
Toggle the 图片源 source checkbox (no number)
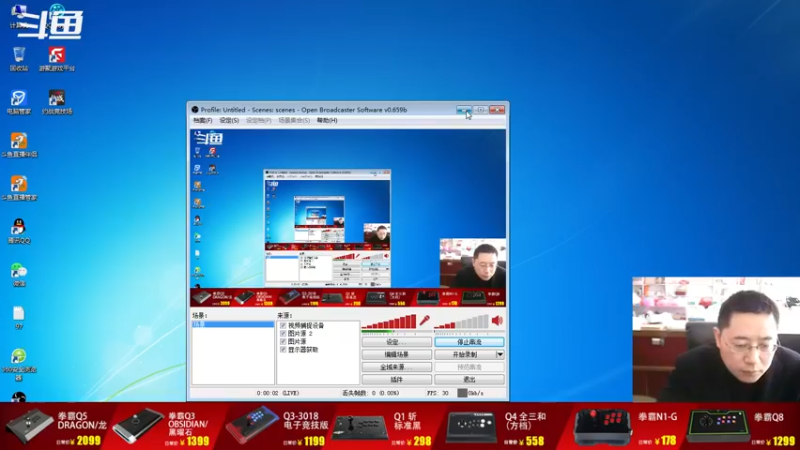click(283, 341)
